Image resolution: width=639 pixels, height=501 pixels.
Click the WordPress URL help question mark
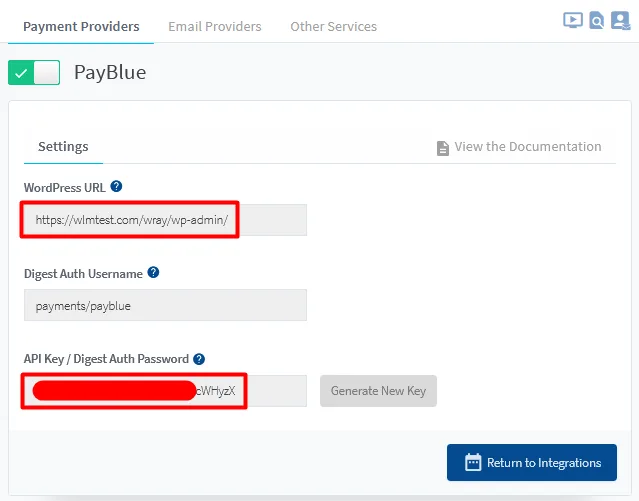[116, 186]
